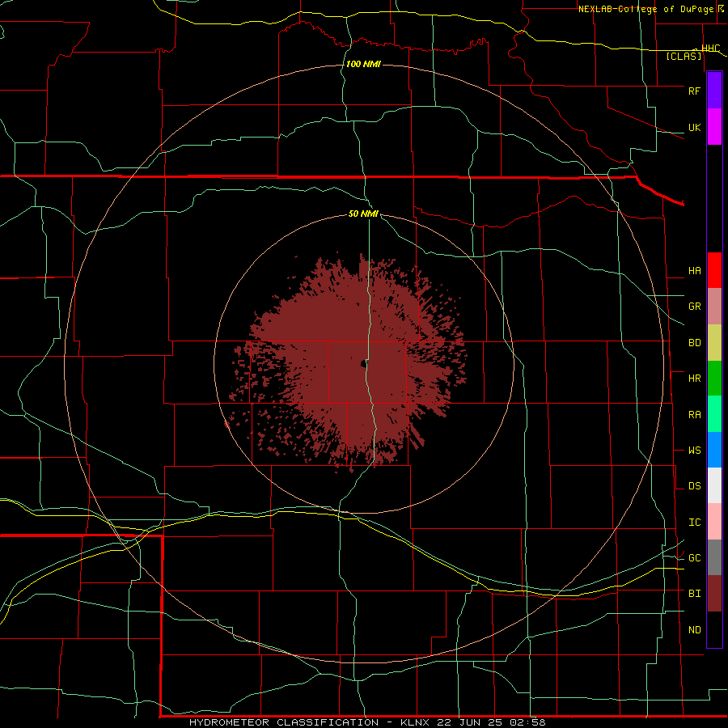Click the radar site black dot at center
The image size is (728, 728).
362,363
